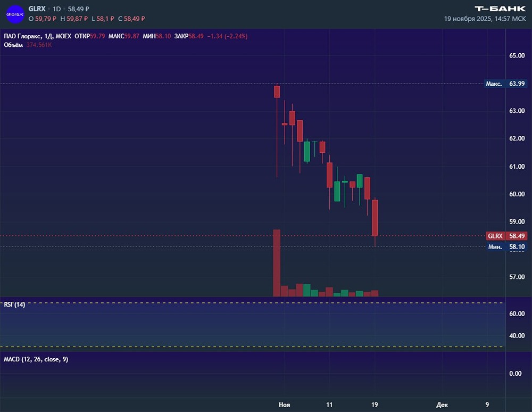Click the MACD (12, 26, close, 9) label

click(x=36, y=359)
